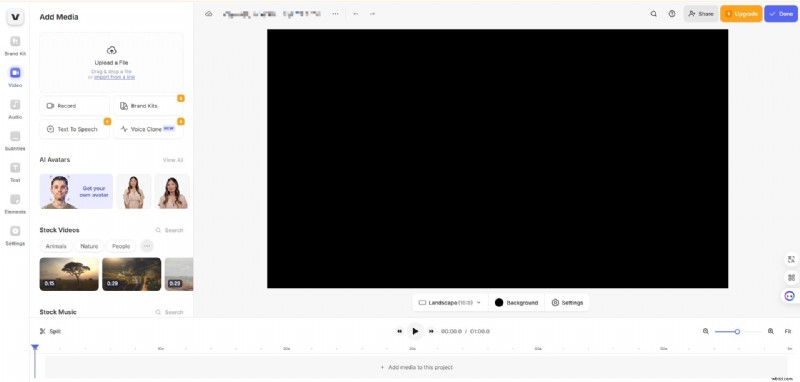Toggle fullscreen canvas icon

(791, 260)
